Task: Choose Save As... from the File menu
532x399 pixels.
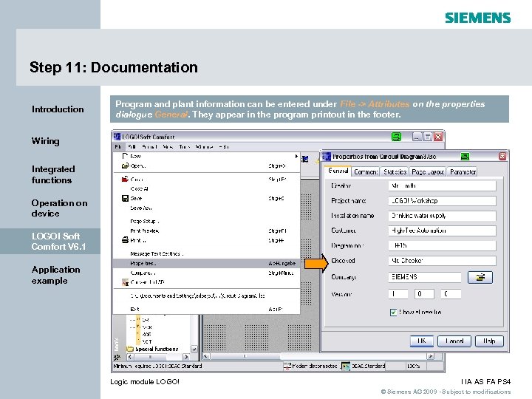Action: [206, 208]
